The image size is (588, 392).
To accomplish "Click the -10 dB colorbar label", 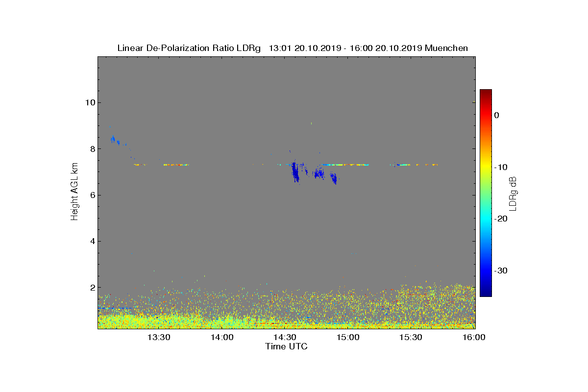I will click(x=500, y=167).
